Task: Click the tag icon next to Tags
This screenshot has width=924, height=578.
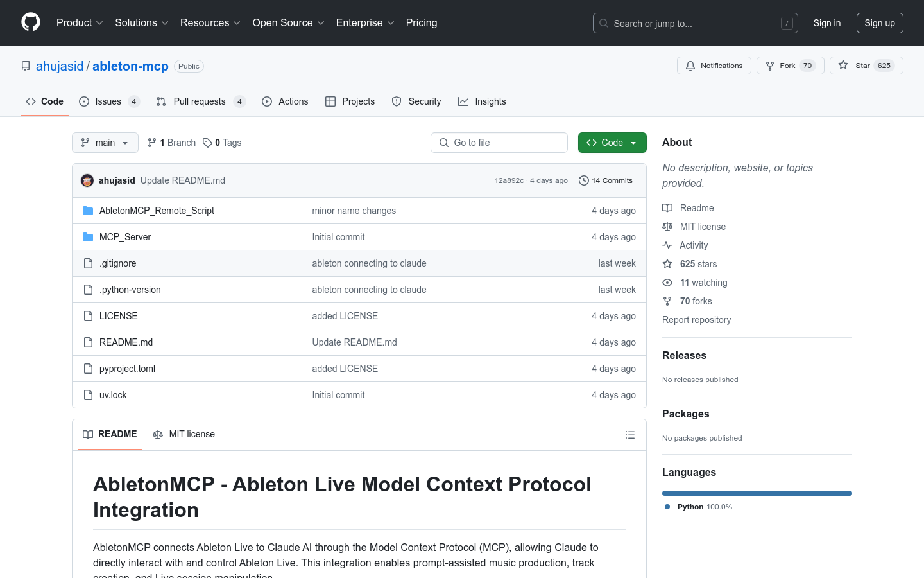Action: (x=207, y=143)
